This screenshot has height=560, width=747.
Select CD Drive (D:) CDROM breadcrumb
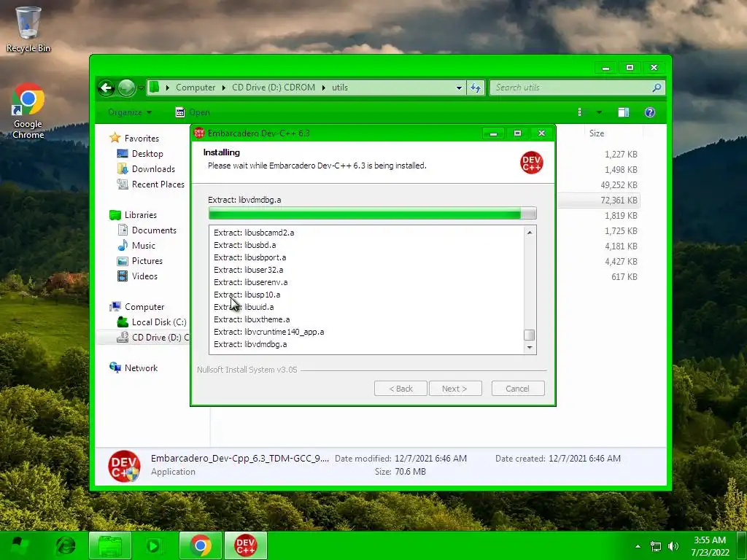click(x=274, y=87)
